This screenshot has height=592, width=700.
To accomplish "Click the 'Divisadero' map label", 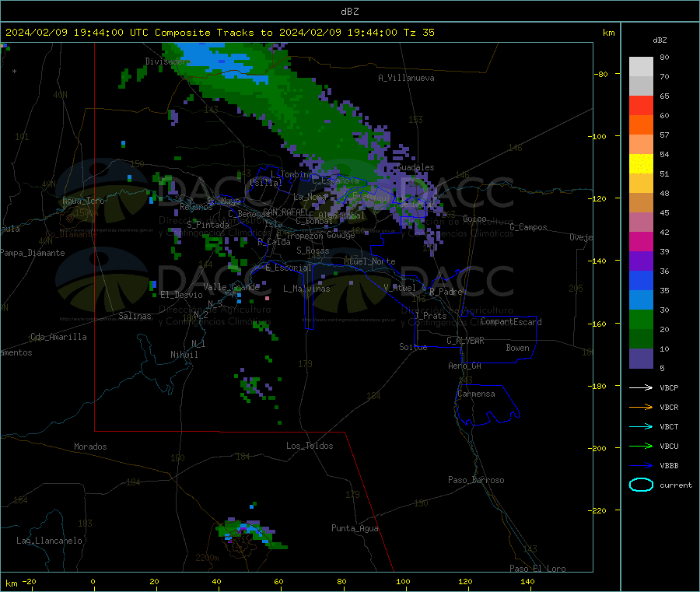I will click(x=168, y=61).
